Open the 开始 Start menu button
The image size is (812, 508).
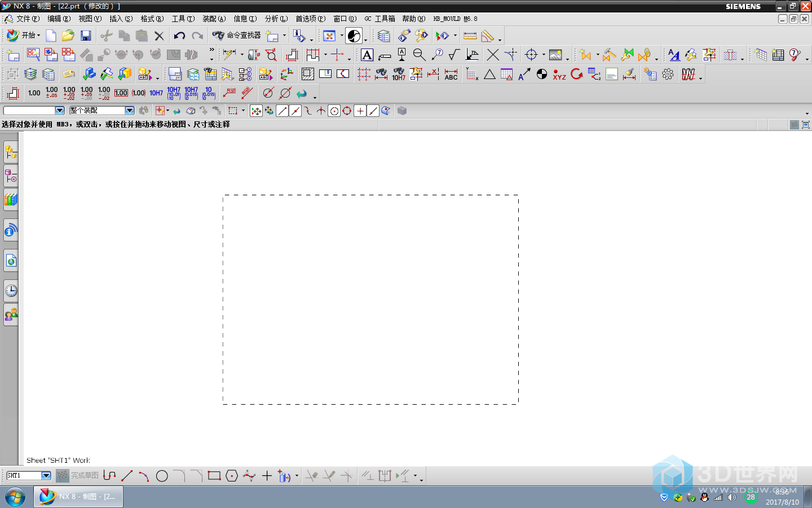(x=23, y=36)
